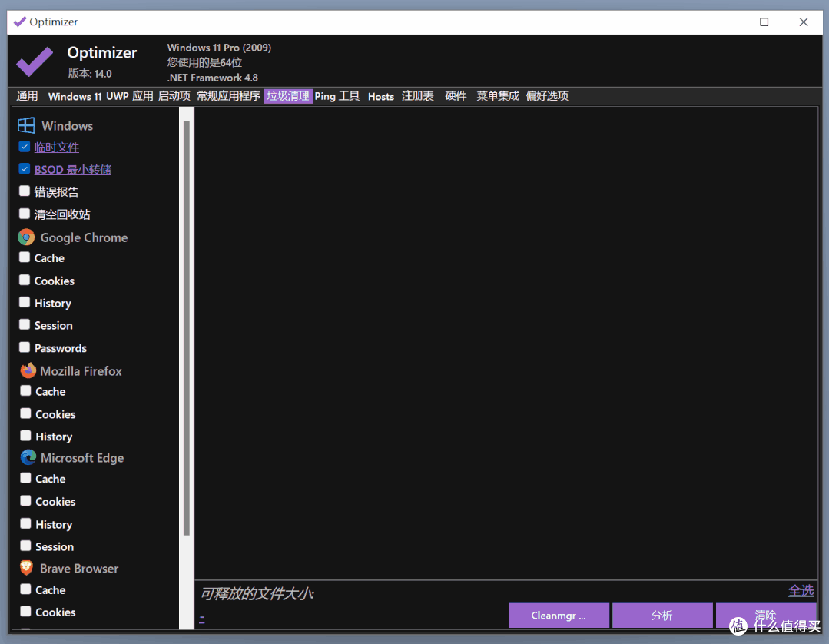Click the Google Chrome icon
Screen dimensions: 829x644
coord(26,237)
